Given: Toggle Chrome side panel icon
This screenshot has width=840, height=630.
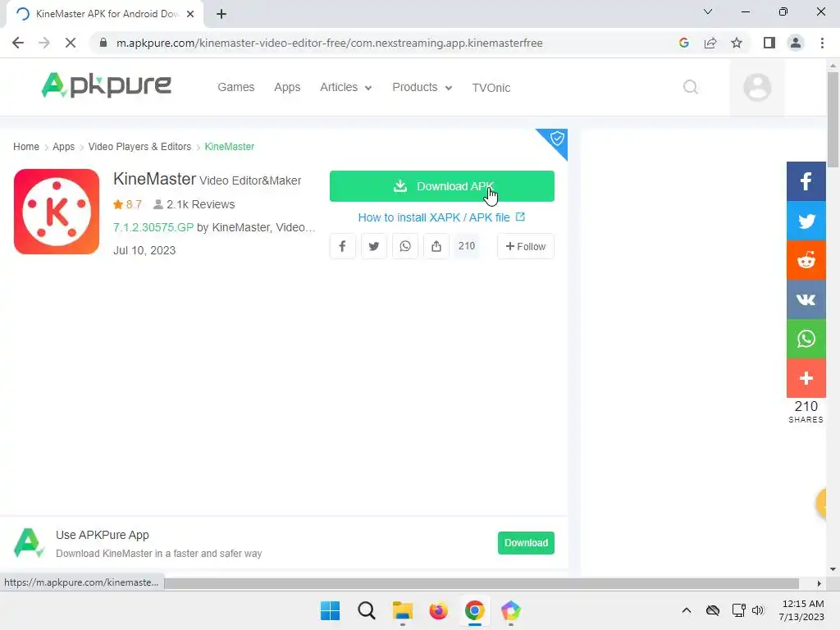Looking at the screenshot, I should point(769,43).
